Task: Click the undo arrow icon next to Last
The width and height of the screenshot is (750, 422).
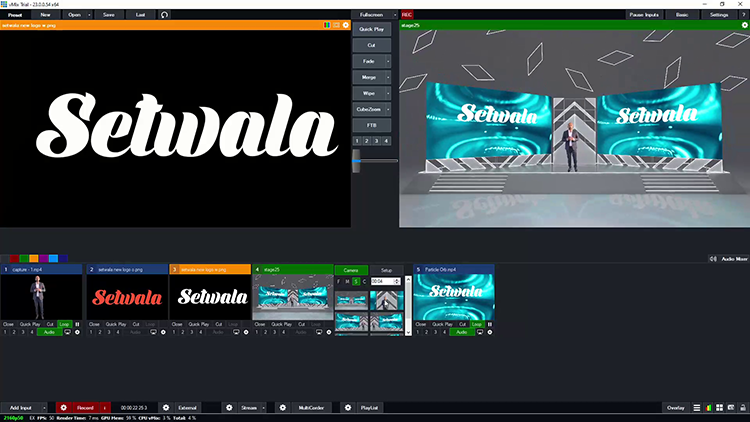Action: tap(164, 15)
